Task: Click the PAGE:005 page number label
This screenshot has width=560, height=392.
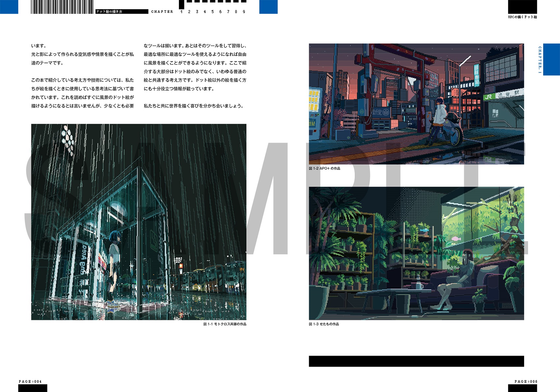Action: click(526, 381)
